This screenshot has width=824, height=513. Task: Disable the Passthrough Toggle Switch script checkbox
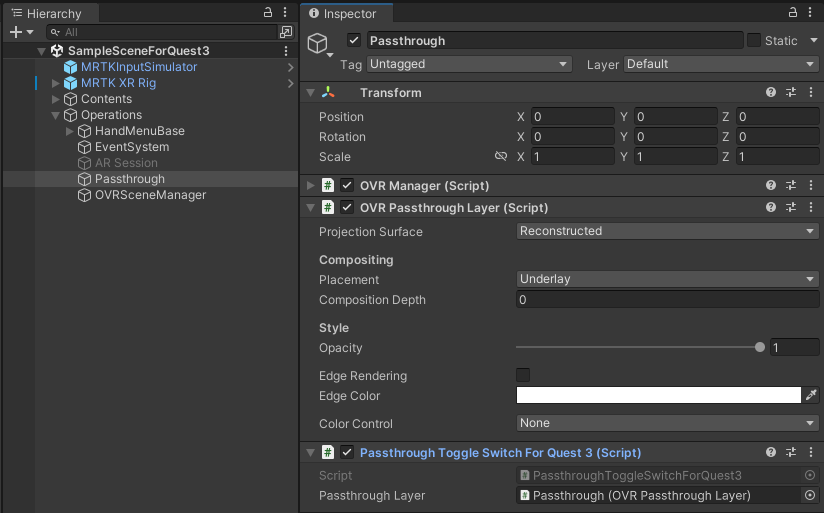pos(347,453)
